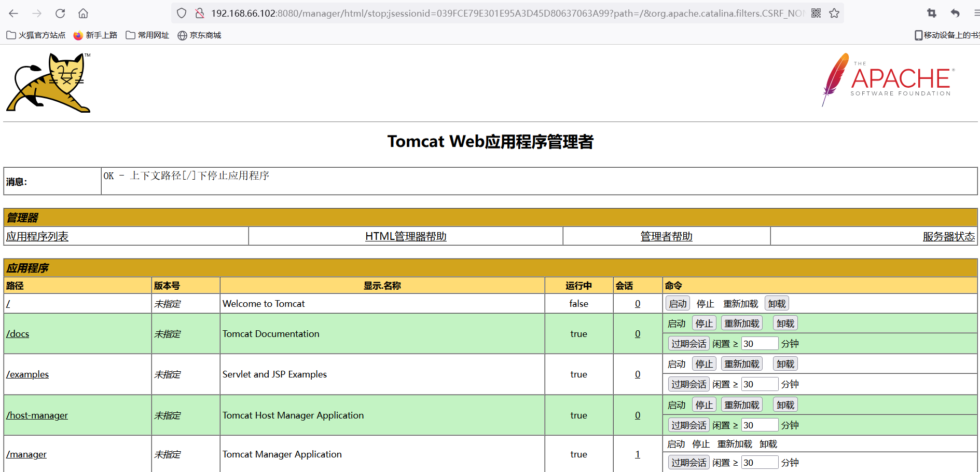Click the /manager idle minutes field
The width and height of the screenshot is (980, 472).
tap(760, 463)
